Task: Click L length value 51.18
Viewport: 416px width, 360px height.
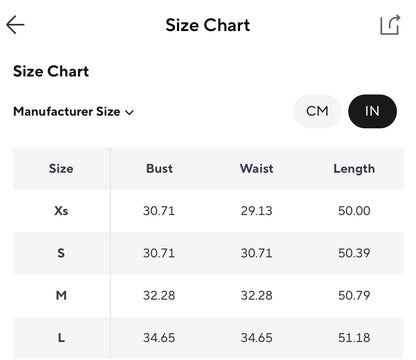Action: 354,338
